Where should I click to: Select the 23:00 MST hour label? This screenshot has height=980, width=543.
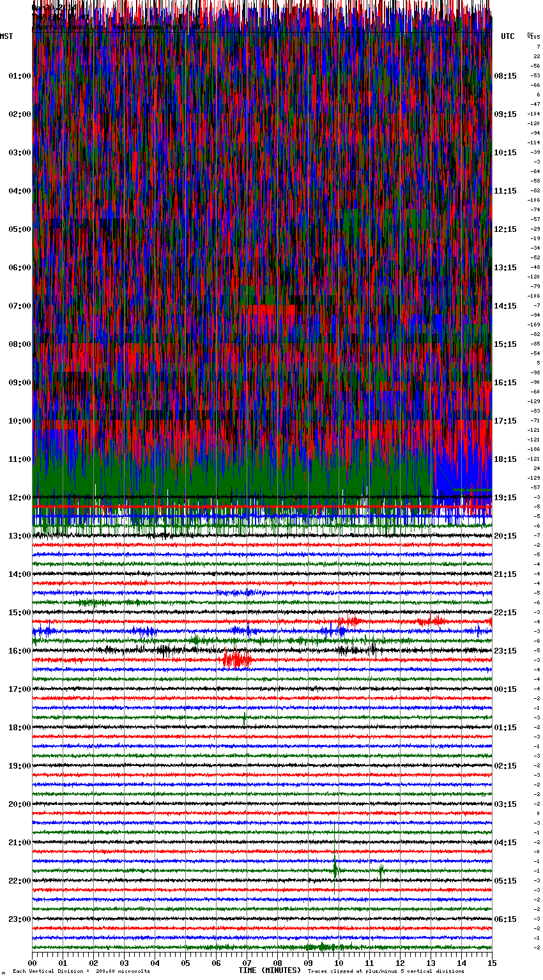20,919
